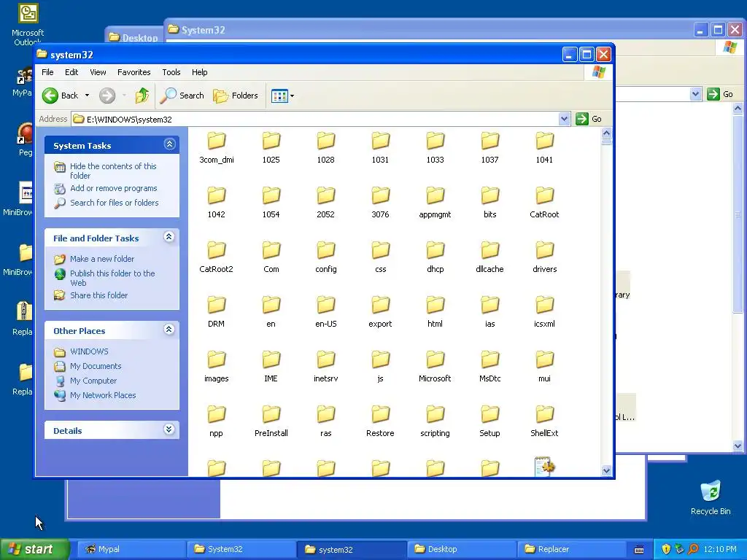Select the inetsrv folder

point(326,367)
